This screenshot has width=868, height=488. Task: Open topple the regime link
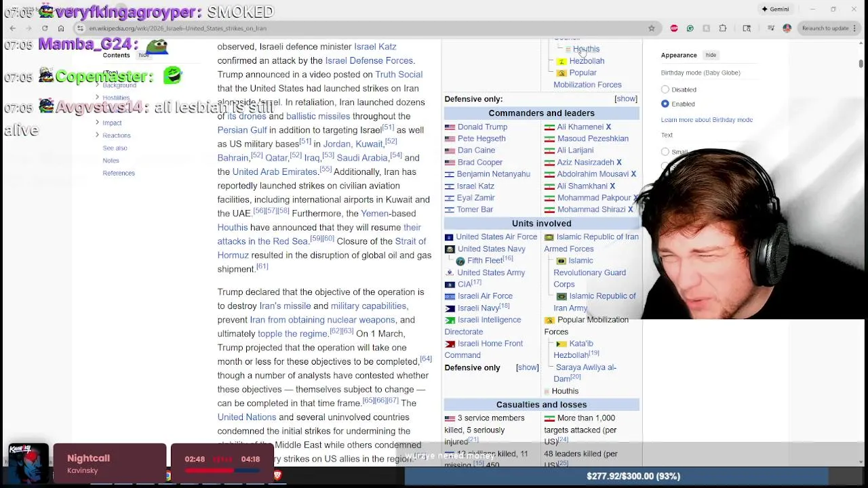[x=292, y=333]
